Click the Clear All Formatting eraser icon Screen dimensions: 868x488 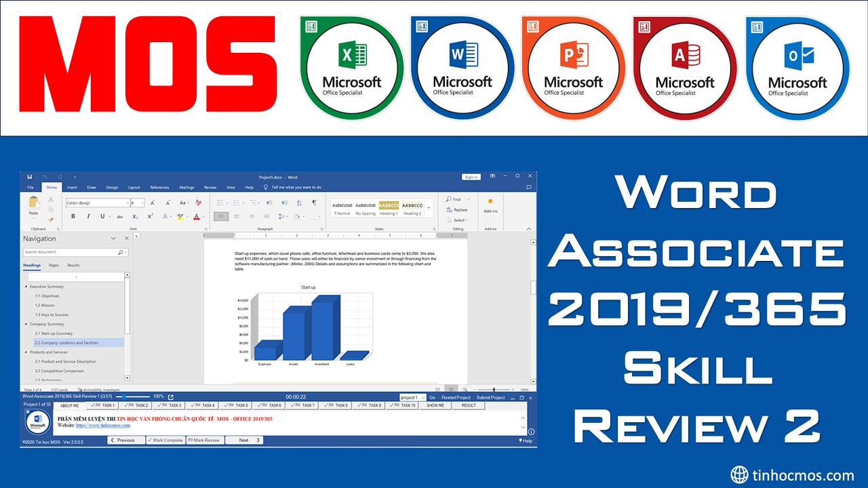click(199, 203)
